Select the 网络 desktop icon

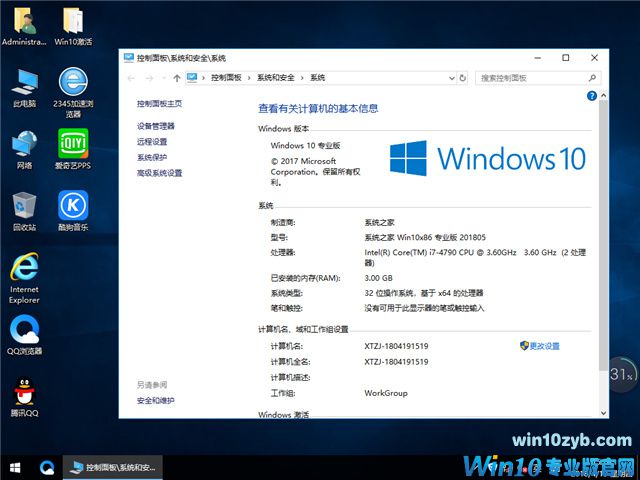(x=24, y=150)
